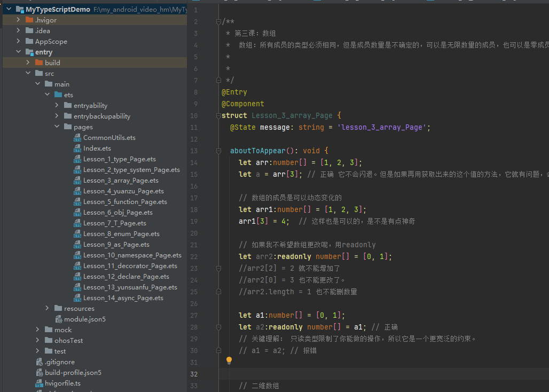Click the string literal 'lesson_3_array_Page'

click(x=382, y=128)
